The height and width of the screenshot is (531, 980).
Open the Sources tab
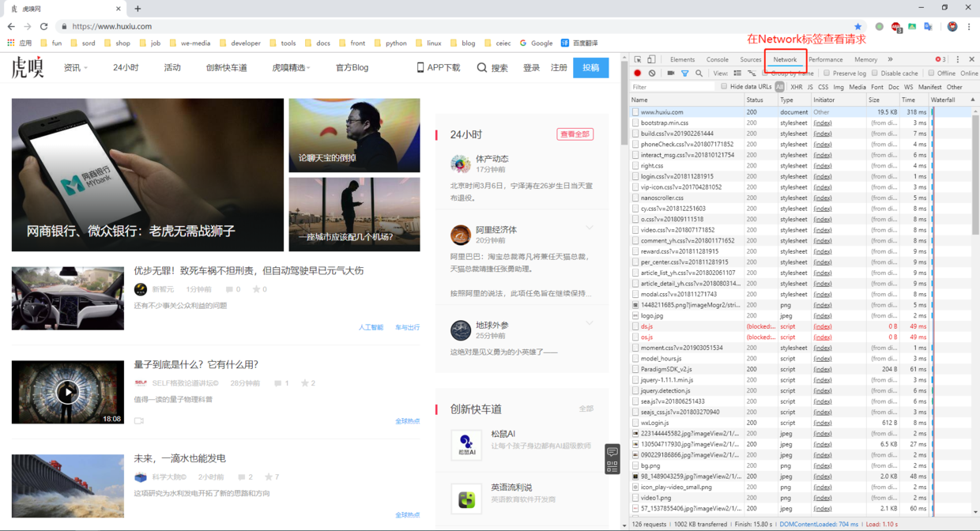tap(751, 59)
